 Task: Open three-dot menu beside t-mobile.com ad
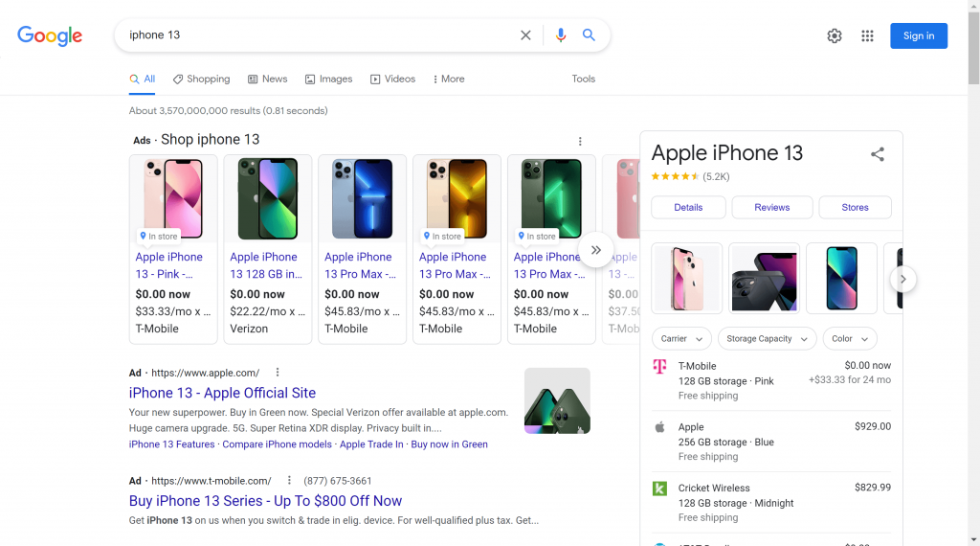click(289, 480)
